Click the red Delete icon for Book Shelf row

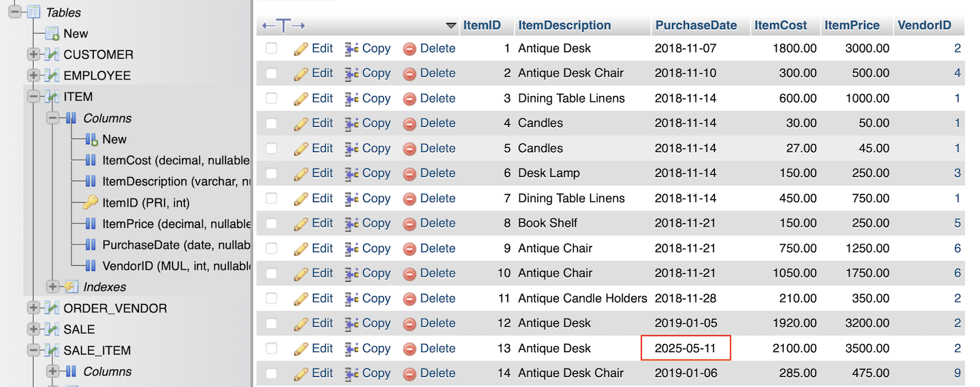pos(410,224)
